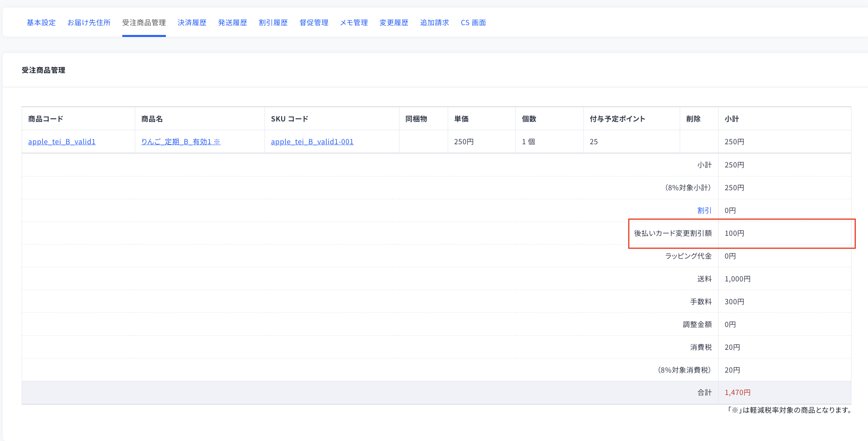Click the (8%対象小計) label
Image resolution: width=868 pixels, height=441 pixels.
(x=688, y=187)
